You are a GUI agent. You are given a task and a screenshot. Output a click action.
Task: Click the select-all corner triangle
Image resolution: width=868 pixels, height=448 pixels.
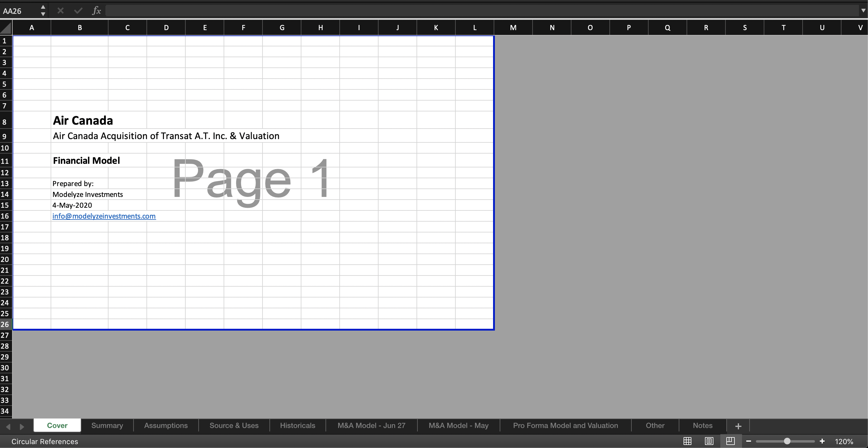[6, 27]
